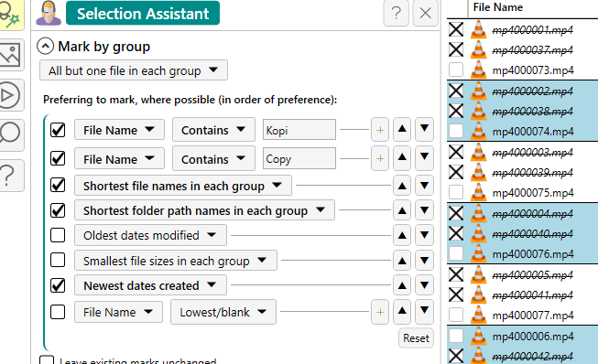
Task: Collapse the Mark by group section
Action: coord(46,47)
